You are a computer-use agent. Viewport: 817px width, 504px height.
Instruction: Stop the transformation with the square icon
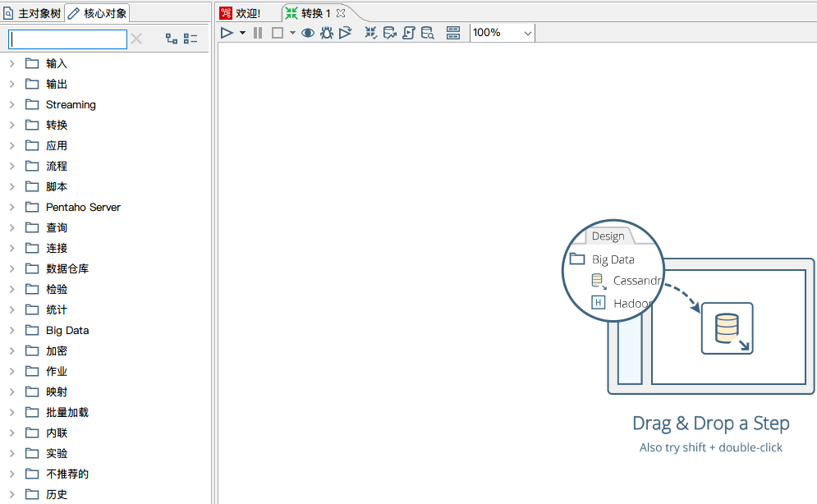click(278, 33)
